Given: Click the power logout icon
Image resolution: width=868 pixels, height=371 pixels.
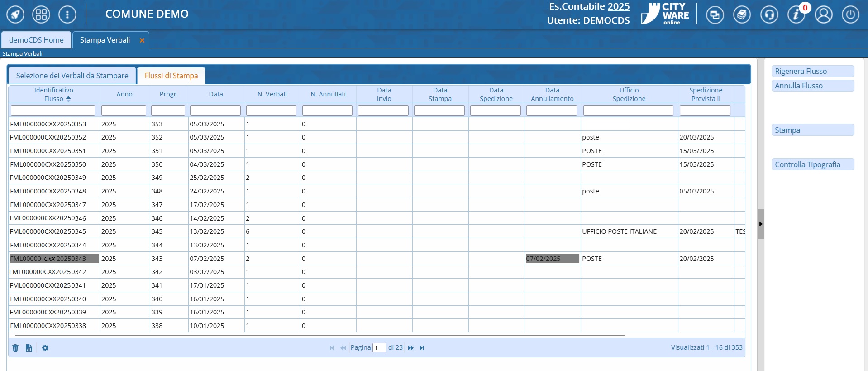Looking at the screenshot, I should [x=850, y=14].
